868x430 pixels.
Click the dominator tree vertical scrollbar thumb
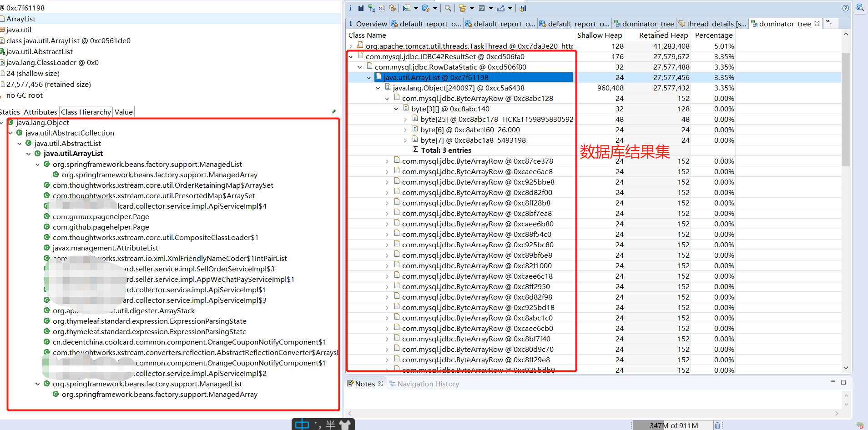click(x=846, y=110)
